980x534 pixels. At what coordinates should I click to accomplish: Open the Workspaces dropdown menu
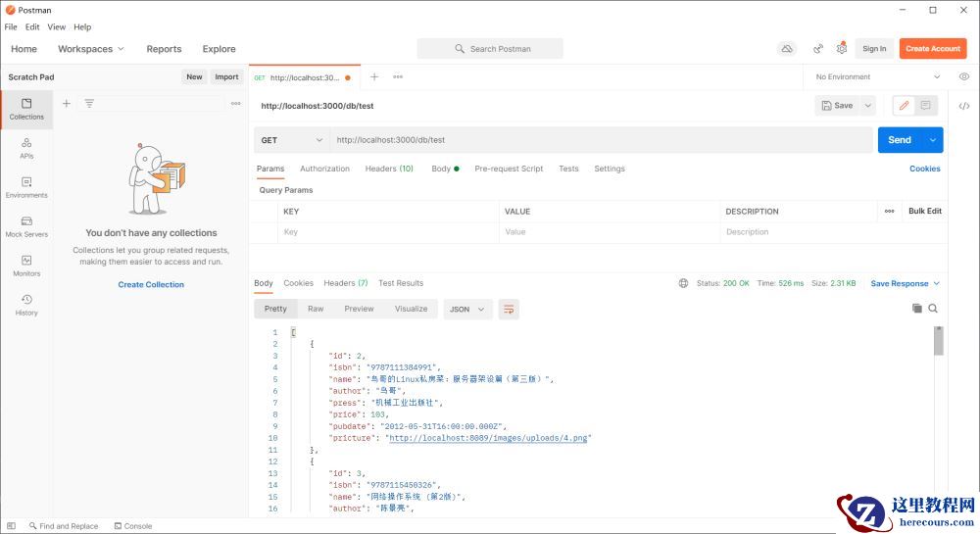(91, 49)
